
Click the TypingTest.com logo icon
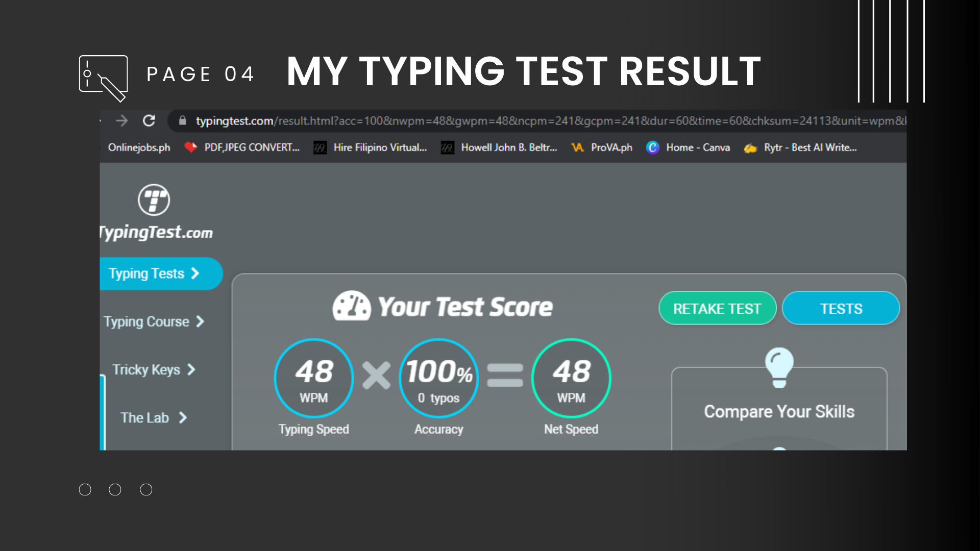click(x=154, y=200)
